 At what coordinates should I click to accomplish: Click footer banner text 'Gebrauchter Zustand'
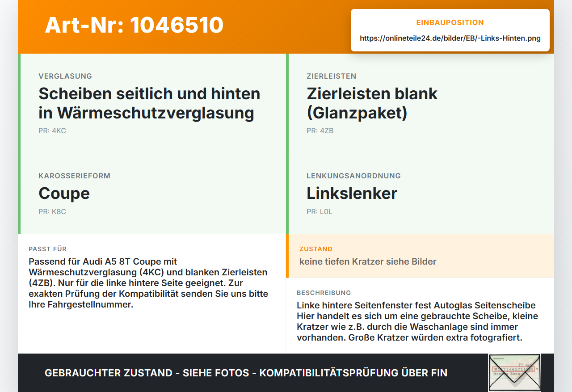coord(109,373)
